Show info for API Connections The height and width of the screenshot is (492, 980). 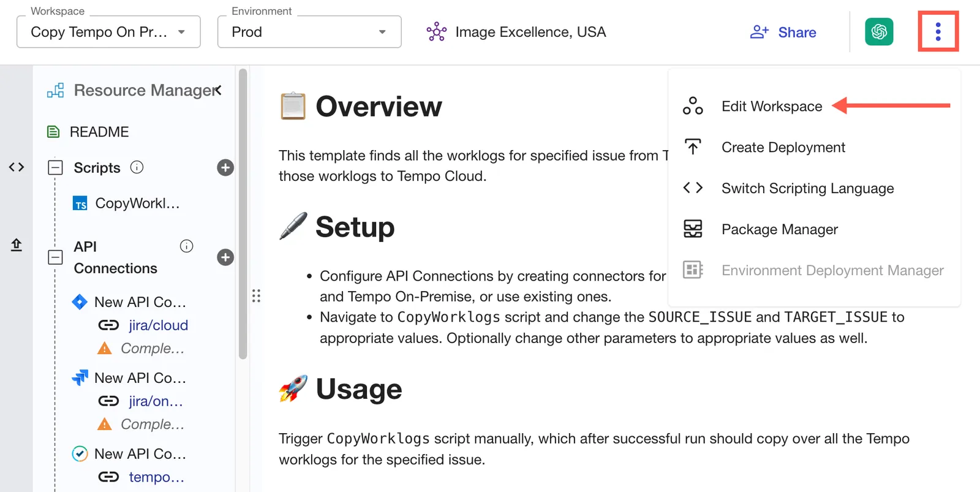(186, 246)
